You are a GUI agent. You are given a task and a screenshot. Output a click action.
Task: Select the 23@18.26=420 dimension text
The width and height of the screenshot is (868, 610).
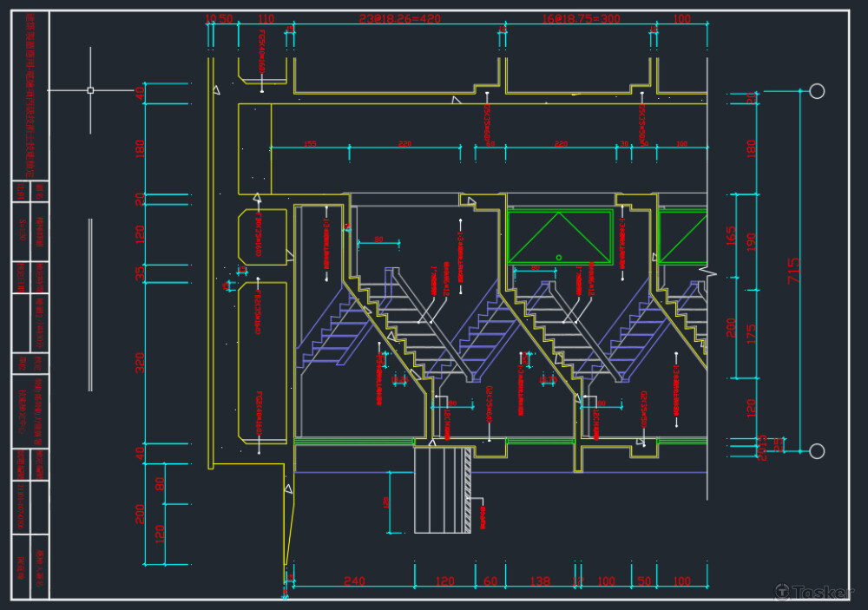click(x=399, y=18)
